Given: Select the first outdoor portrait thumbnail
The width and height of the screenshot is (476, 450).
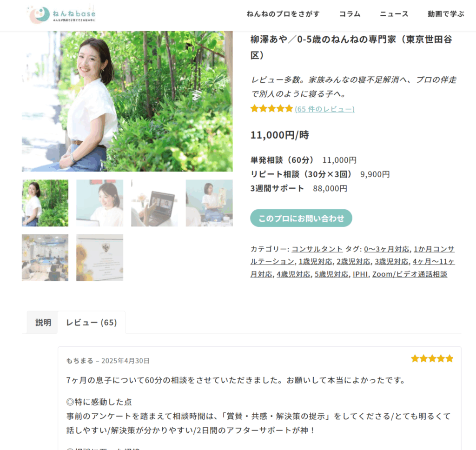Looking at the screenshot, I should coord(45,203).
